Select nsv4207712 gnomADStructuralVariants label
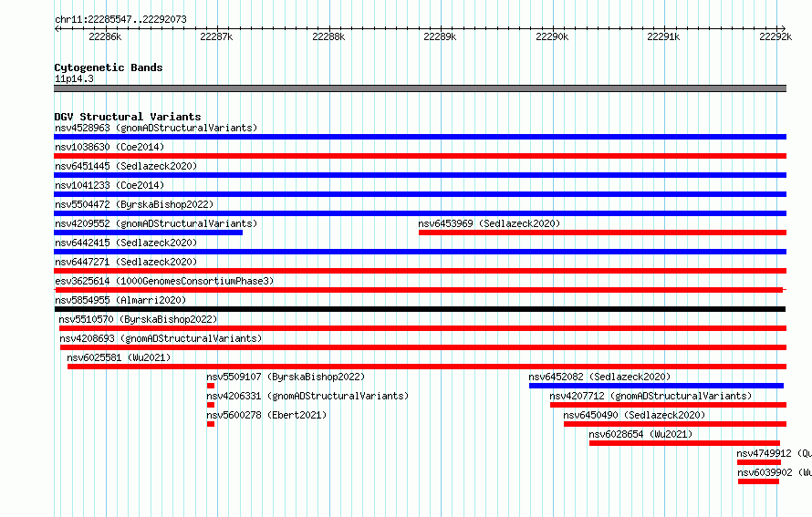Screen dimensions: 812x517 point(651,396)
